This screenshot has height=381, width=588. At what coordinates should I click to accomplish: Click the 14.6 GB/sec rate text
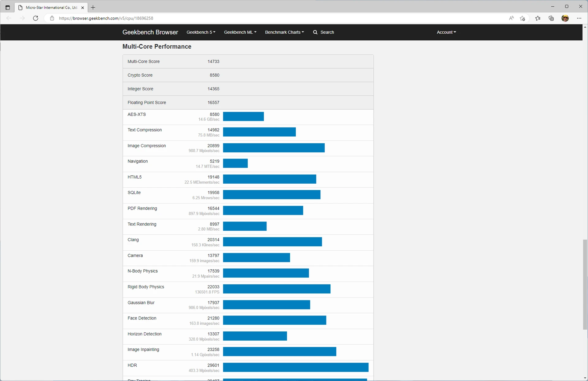(x=209, y=120)
